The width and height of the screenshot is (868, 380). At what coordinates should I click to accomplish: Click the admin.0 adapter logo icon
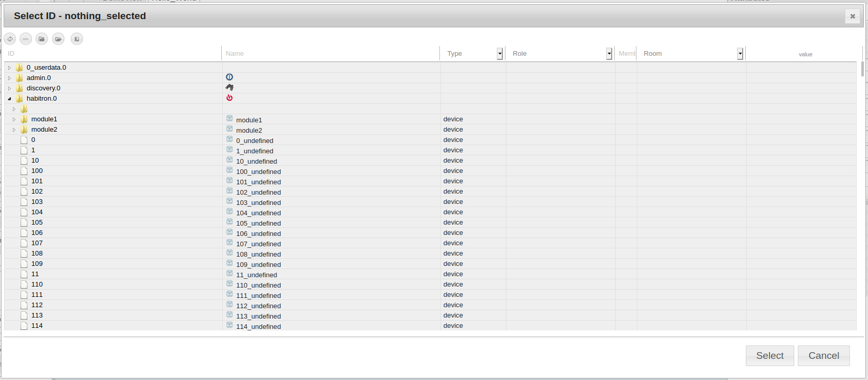pyautogui.click(x=230, y=77)
